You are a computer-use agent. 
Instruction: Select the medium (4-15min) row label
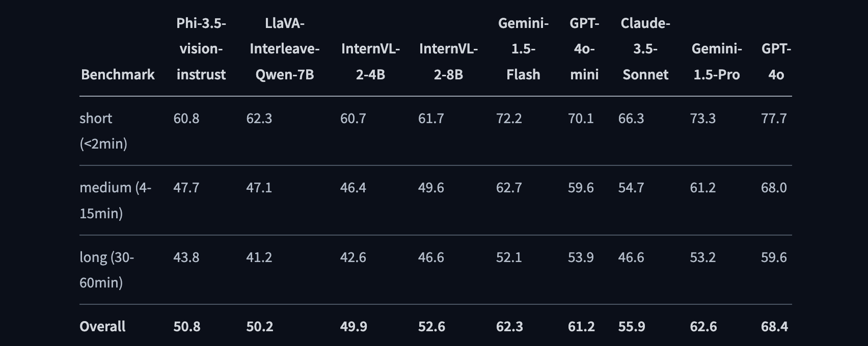point(115,200)
